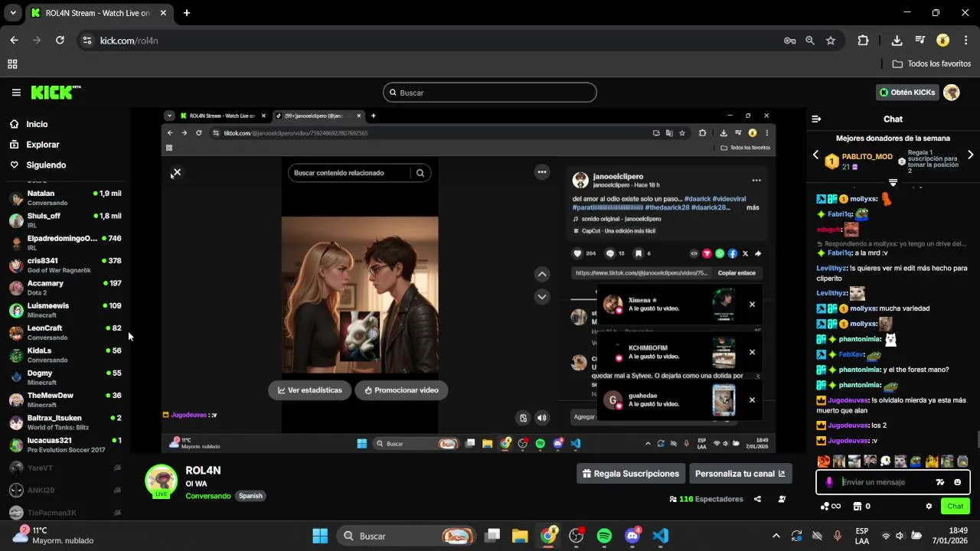
Task: View site information icon left of URL
Action: coord(87,41)
